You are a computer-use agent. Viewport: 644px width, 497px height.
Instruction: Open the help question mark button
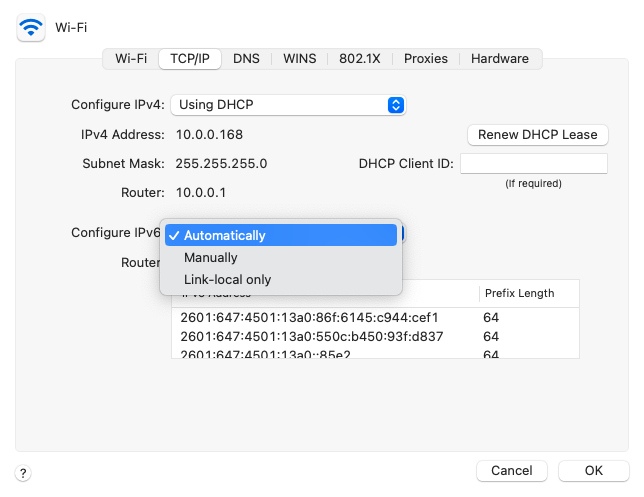click(24, 472)
